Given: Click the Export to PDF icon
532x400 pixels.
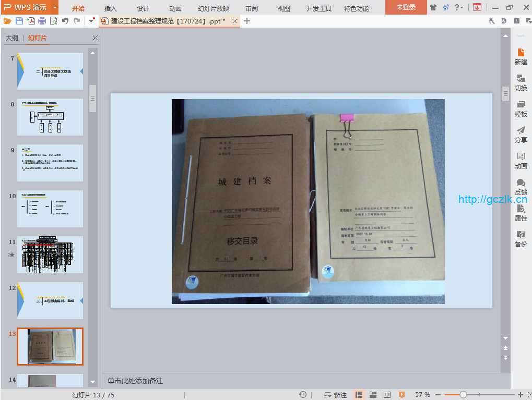Looking at the screenshot, I should coord(31,21).
